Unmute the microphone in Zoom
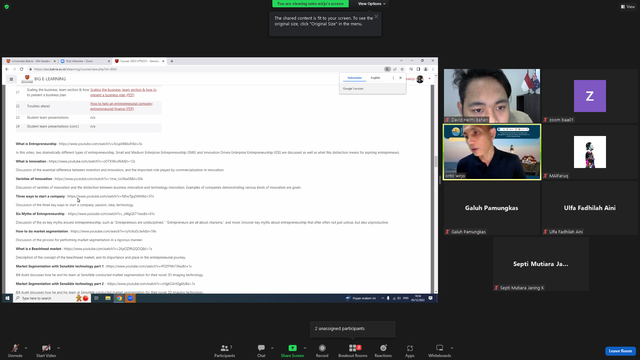Image resolution: width=640 pixels, height=360 pixels. tap(15, 350)
